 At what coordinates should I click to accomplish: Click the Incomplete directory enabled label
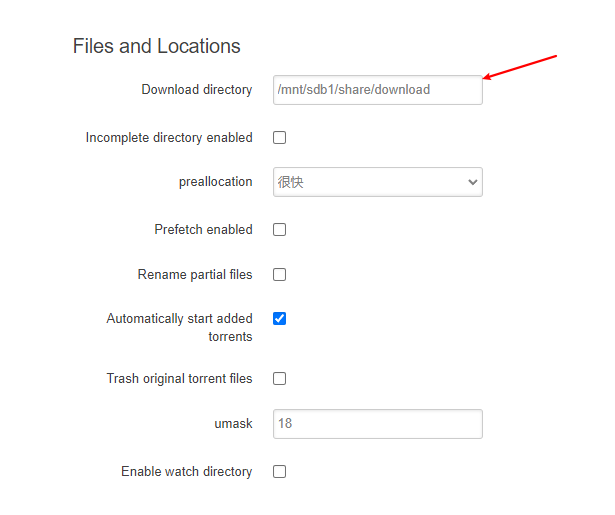(x=169, y=138)
